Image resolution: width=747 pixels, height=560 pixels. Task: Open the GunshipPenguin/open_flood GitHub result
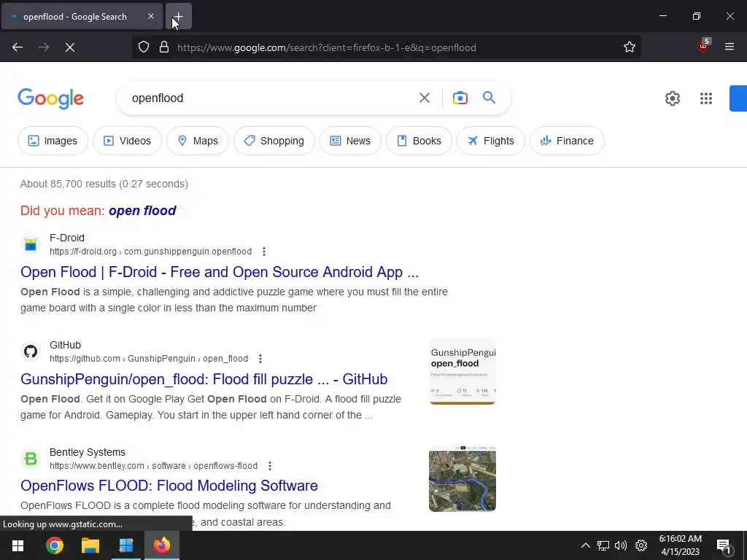[x=204, y=379]
